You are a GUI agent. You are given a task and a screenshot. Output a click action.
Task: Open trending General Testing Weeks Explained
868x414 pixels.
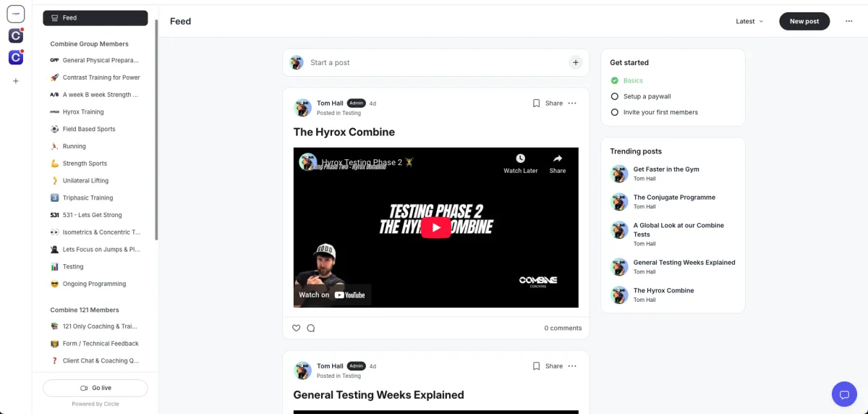tap(684, 263)
